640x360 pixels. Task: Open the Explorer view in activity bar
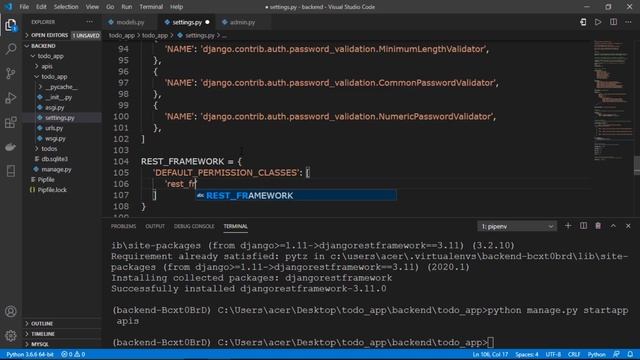coord(11,25)
